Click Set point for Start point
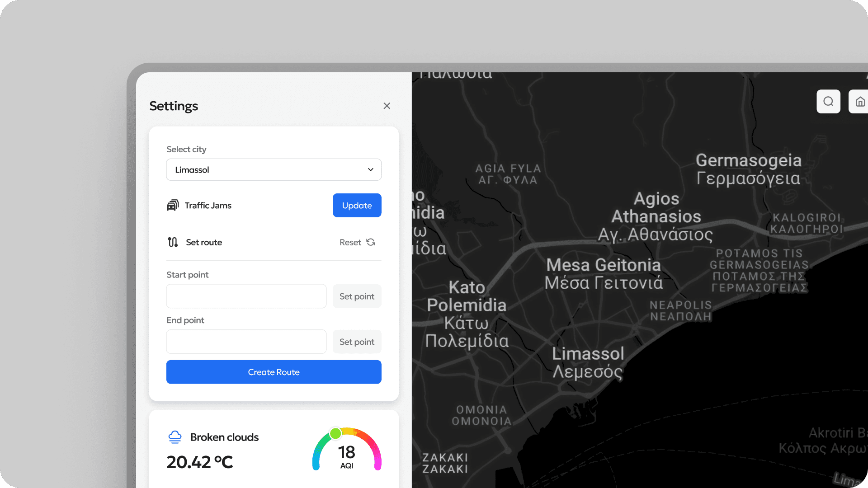868x488 pixels. point(357,296)
